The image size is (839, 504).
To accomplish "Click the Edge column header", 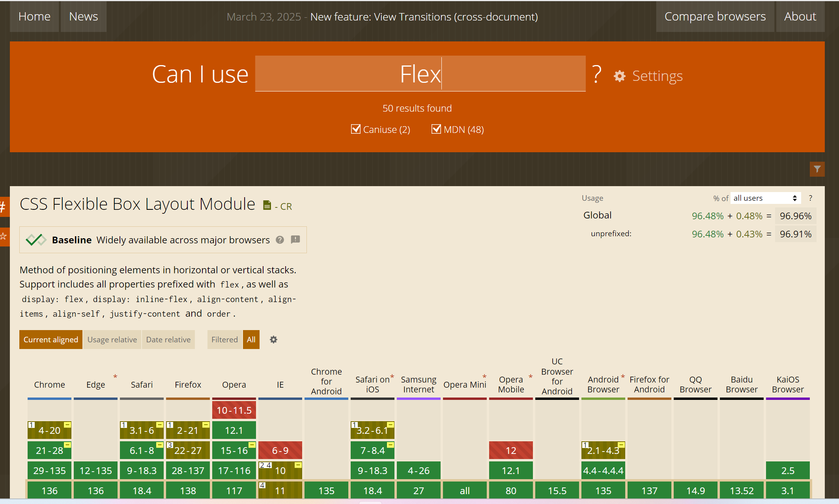I will click(x=95, y=385).
